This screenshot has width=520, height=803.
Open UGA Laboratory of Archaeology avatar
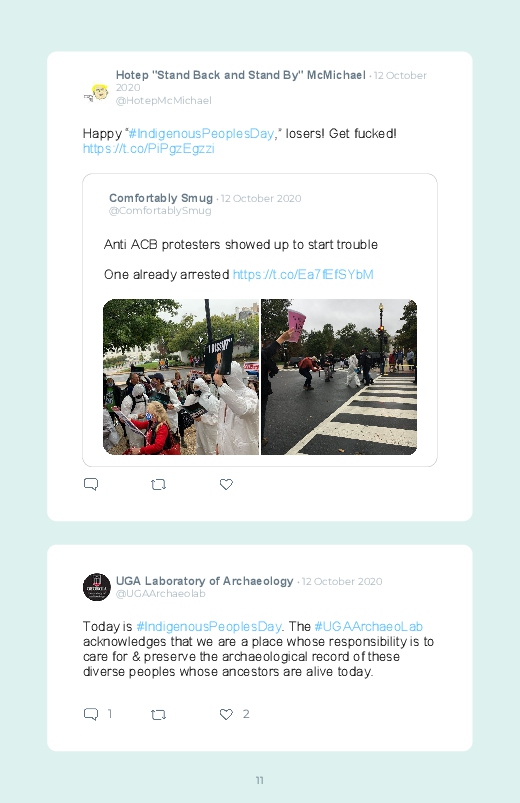point(97,587)
